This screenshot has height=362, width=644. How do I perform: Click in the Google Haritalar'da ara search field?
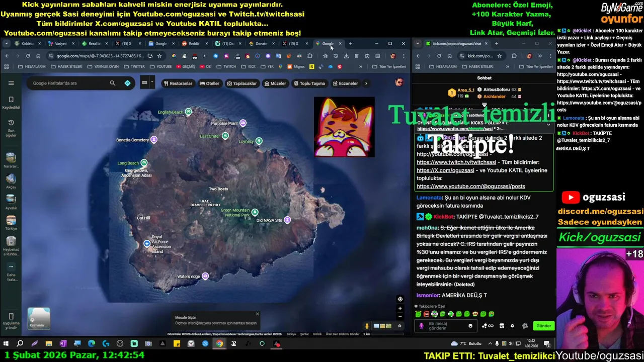tap(68, 83)
